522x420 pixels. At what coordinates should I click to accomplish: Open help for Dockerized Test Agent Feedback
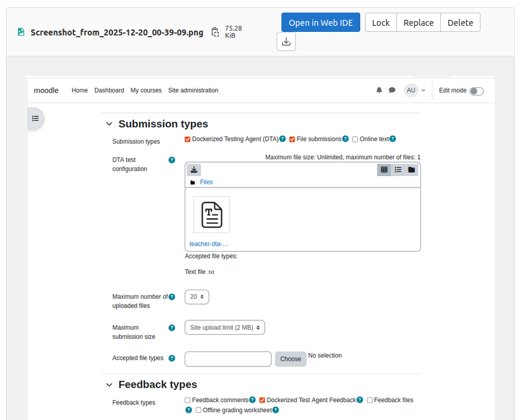(360, 400)
